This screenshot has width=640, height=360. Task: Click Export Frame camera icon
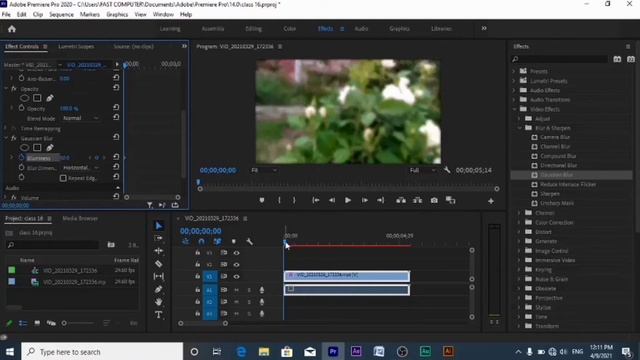coord(434,200)
